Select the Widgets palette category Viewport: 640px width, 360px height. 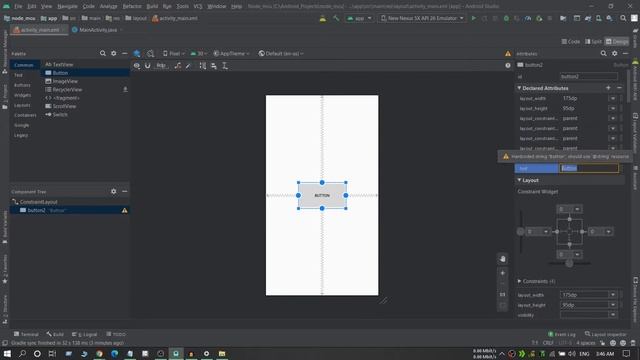click(22, 95)
